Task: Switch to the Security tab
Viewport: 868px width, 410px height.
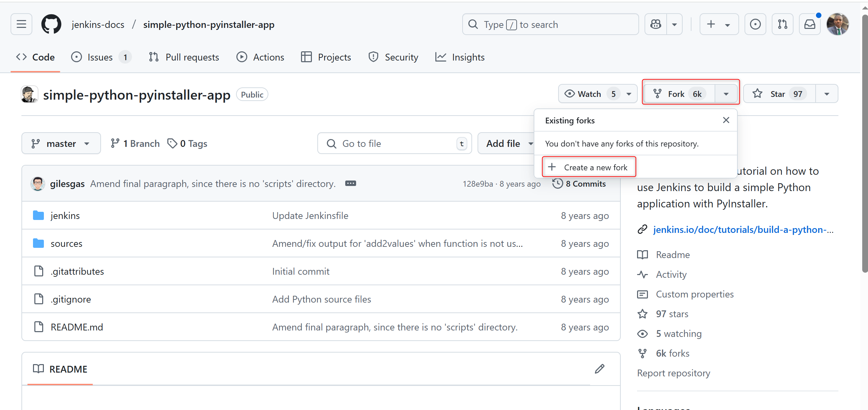Action: tap(393, 57)
